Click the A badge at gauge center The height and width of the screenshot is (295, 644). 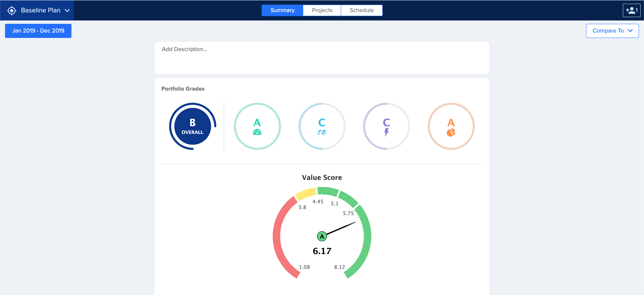coord(322,236)
